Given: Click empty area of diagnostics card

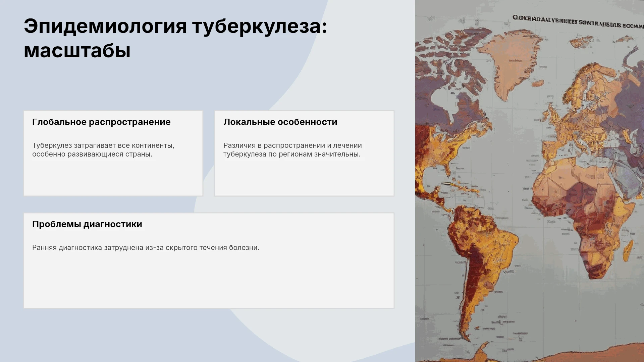Looking at the screenshot, I should (x=209, y=282).
